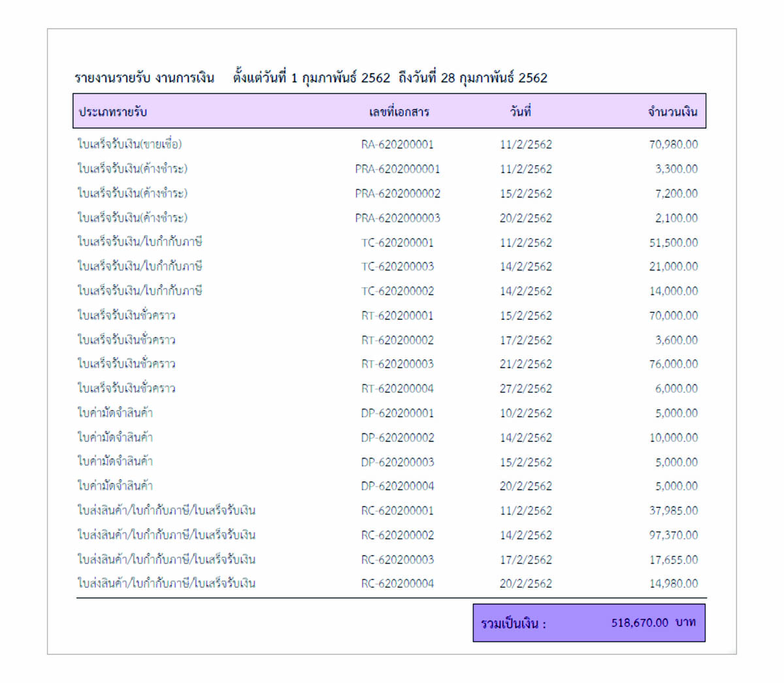Click the เลขที่เอกสาร column header
784x683 pixels.
tap(399, 112)
